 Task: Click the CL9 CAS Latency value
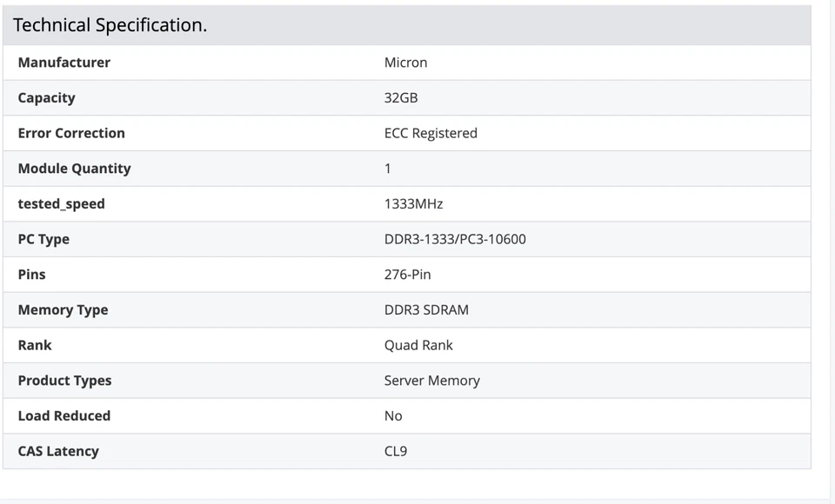click(x=397, y=451)
